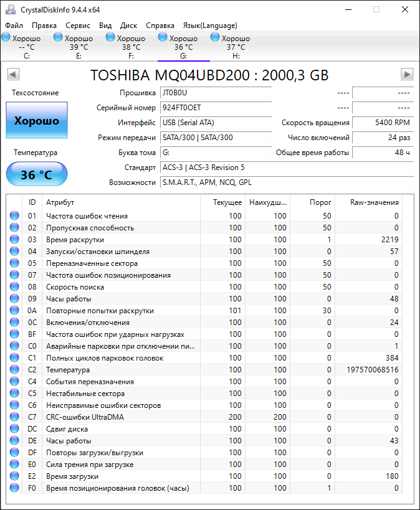Open the Правка menu
This screenshot has height=510, width=420.
click(44, 26)
